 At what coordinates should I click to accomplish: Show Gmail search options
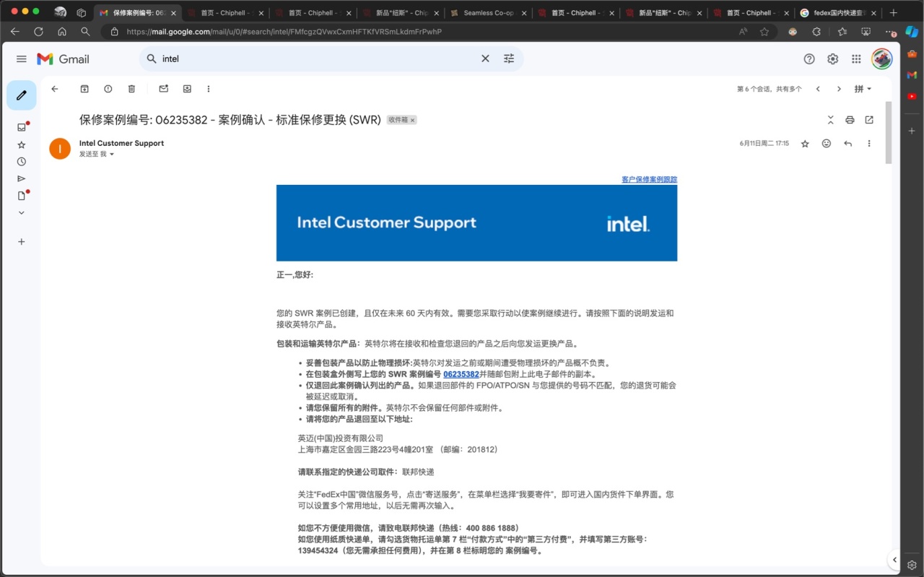click(x=509, y=58)
